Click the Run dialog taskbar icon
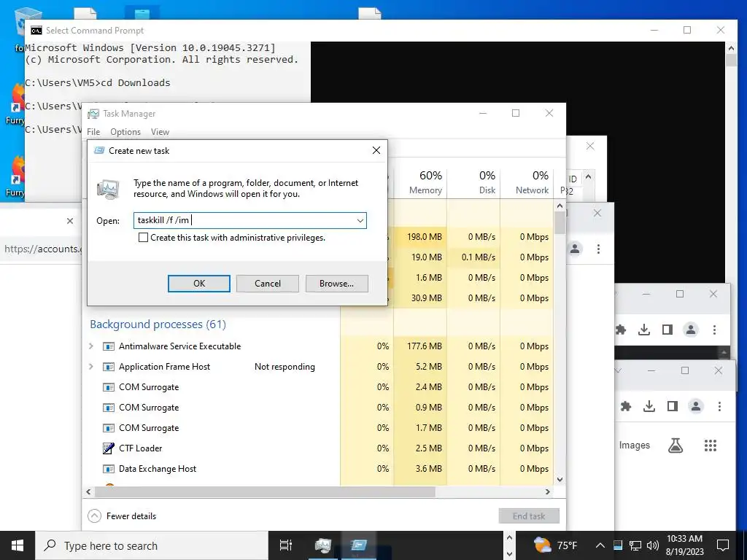The height and width of the screenshot is (560, 747). pyautogui.click(x=359, y=545)
